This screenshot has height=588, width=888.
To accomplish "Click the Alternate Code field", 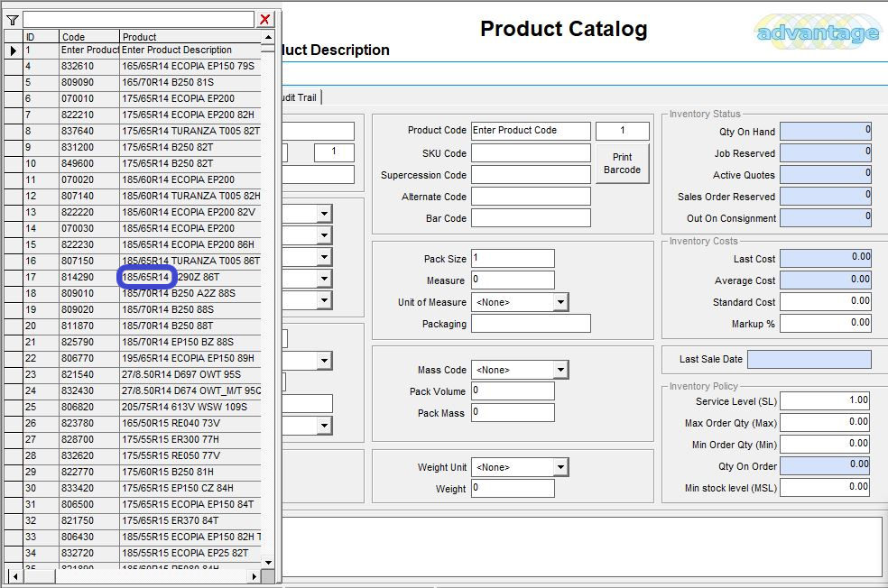I will [x=531, y=197].
